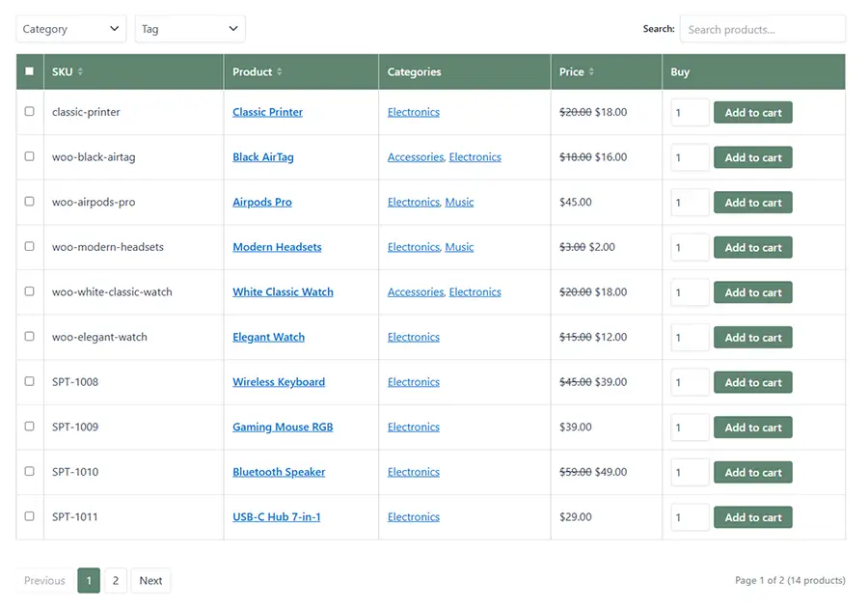Screen dimensions: 868x608
Task: Click Music category in Airpods Pro row
Action: [459, 202]
